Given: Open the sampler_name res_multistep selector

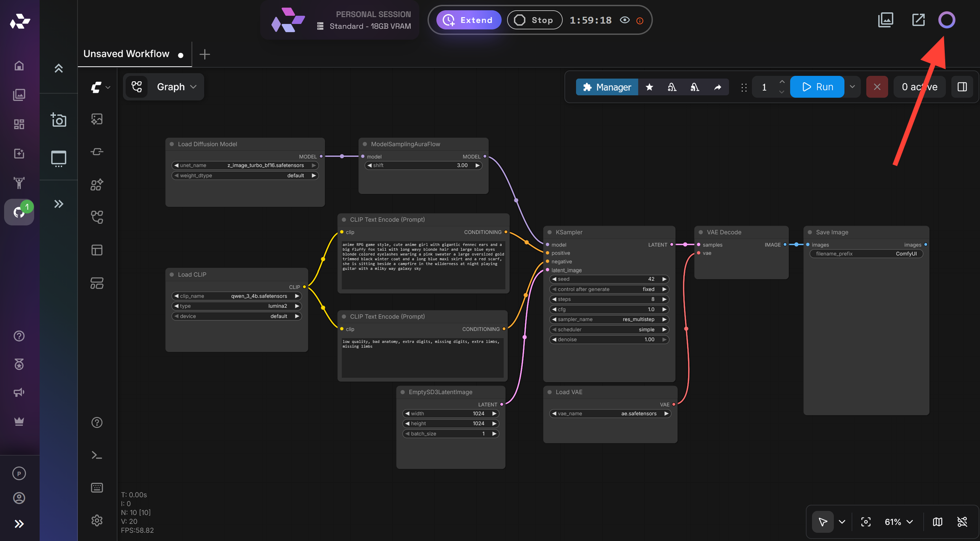Looking at the screenshot, I should [609, 319].
